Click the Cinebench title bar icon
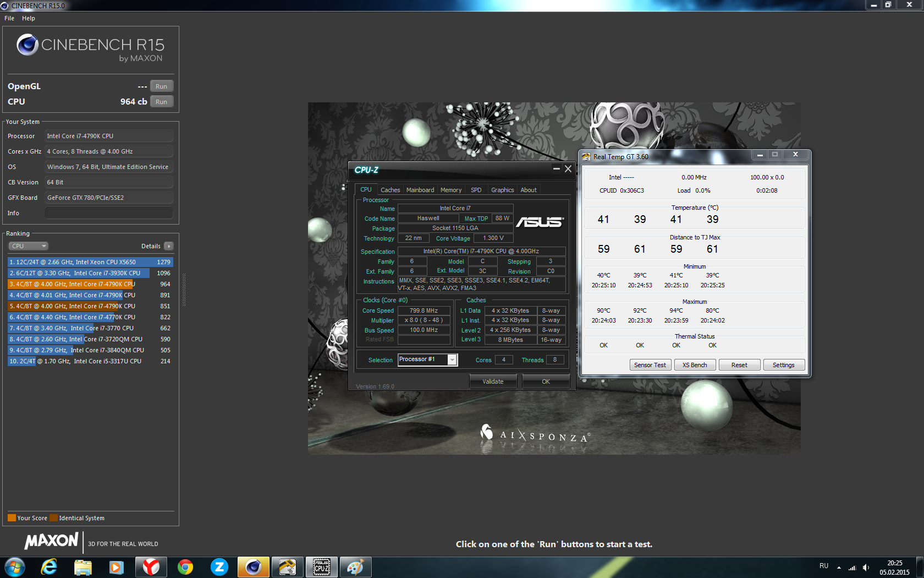 pos(5,6)
